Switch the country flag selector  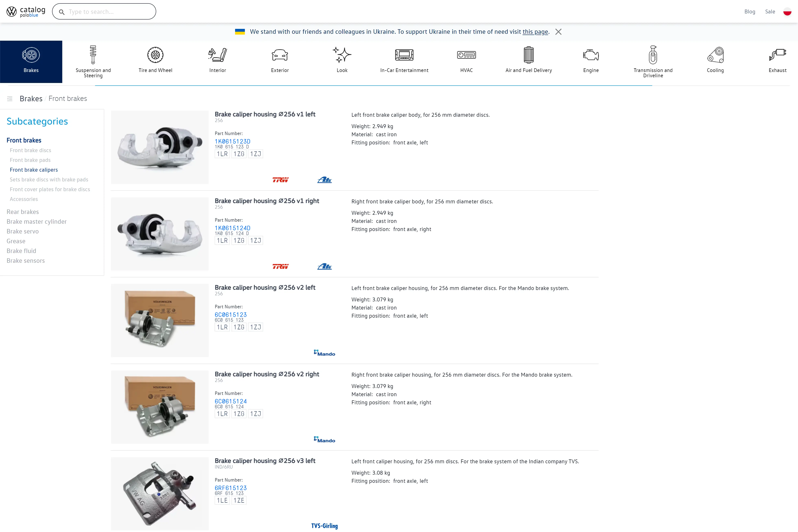point(787,11)
